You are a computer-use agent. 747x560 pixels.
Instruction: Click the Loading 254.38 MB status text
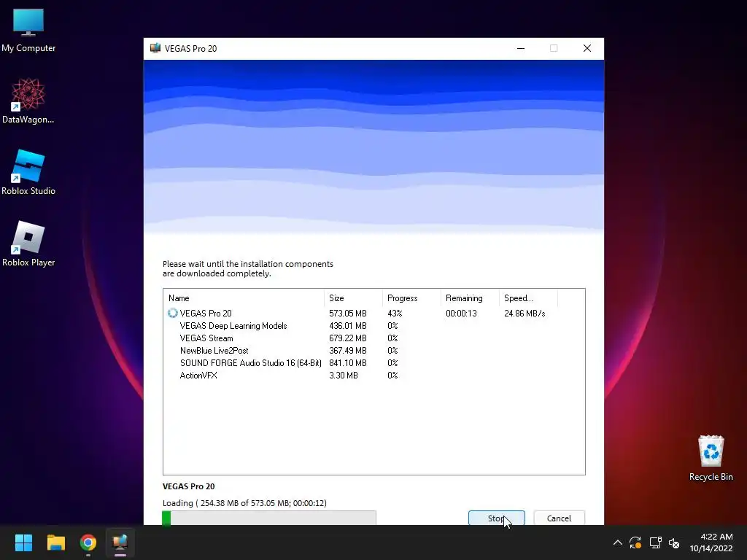click(x=244, y=503)
